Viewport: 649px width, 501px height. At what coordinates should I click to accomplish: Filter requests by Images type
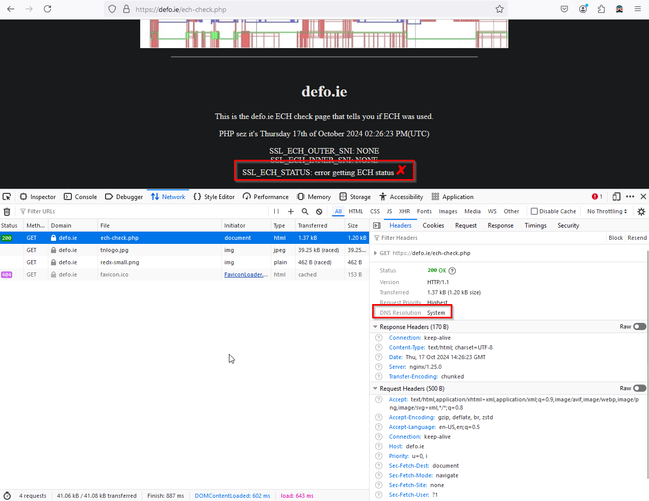point(448,212)
